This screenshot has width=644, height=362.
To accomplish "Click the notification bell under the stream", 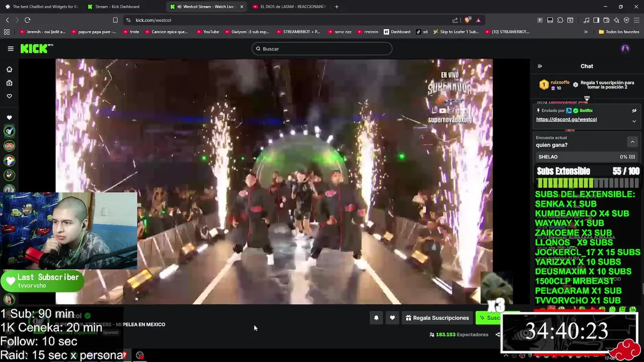I will click(376, 318).
